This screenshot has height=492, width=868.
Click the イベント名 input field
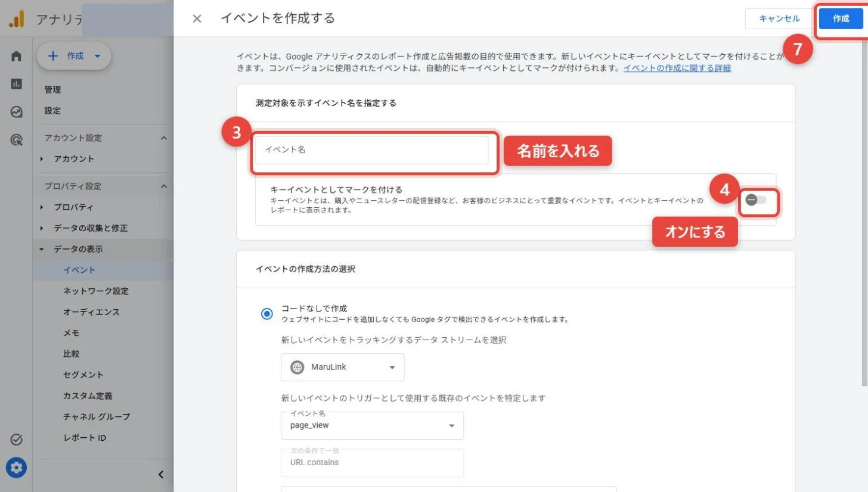pyautogui.click(x=372, y=150)
